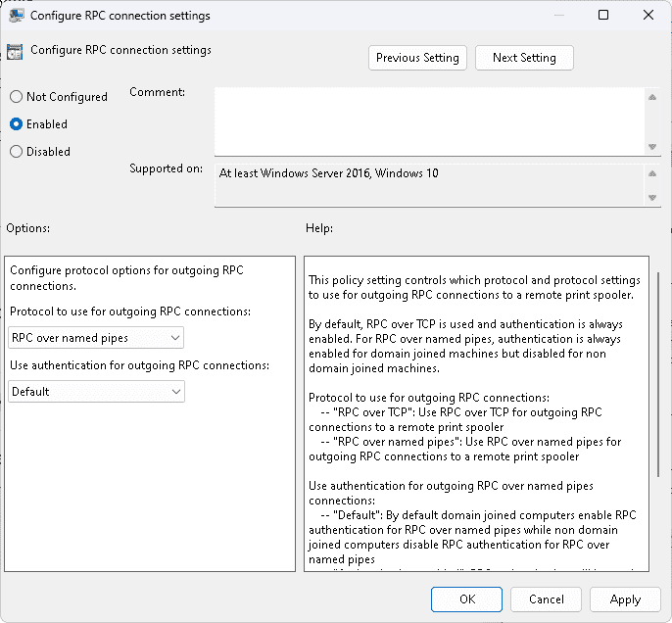The image size is (672, 623).
Task: Click the Supported on scroll-up arrow
Action: [x=652, y=173]
